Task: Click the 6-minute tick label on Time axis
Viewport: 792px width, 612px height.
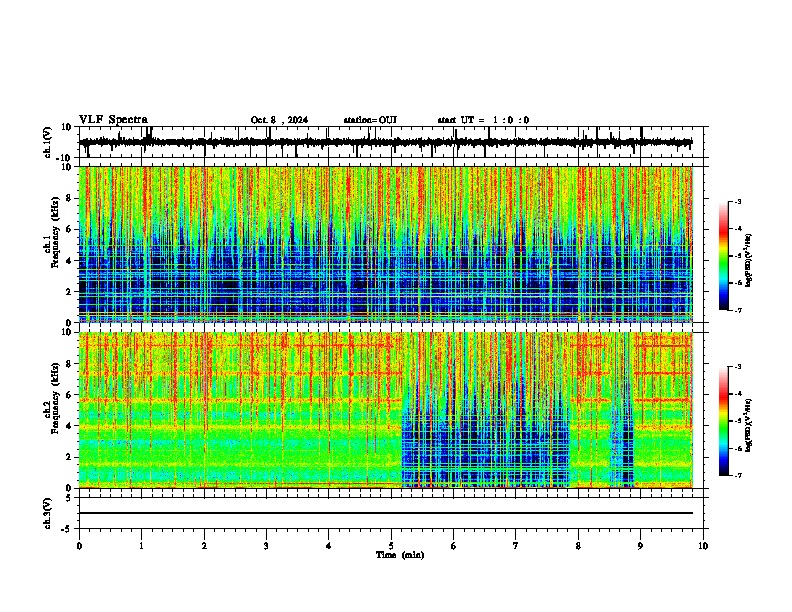Action: tap(454, 546)
